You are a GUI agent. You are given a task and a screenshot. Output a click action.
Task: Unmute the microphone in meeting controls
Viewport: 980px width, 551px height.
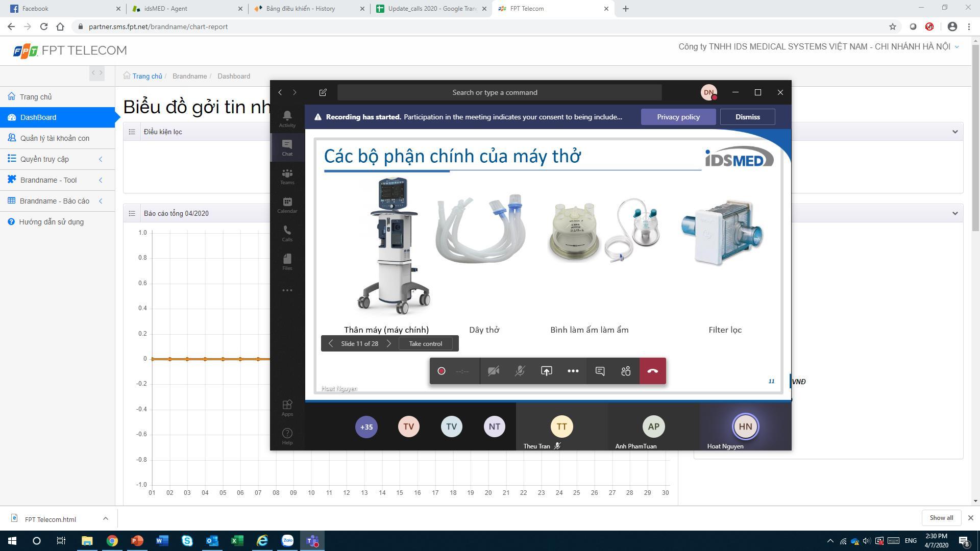[x=520, y=371]
